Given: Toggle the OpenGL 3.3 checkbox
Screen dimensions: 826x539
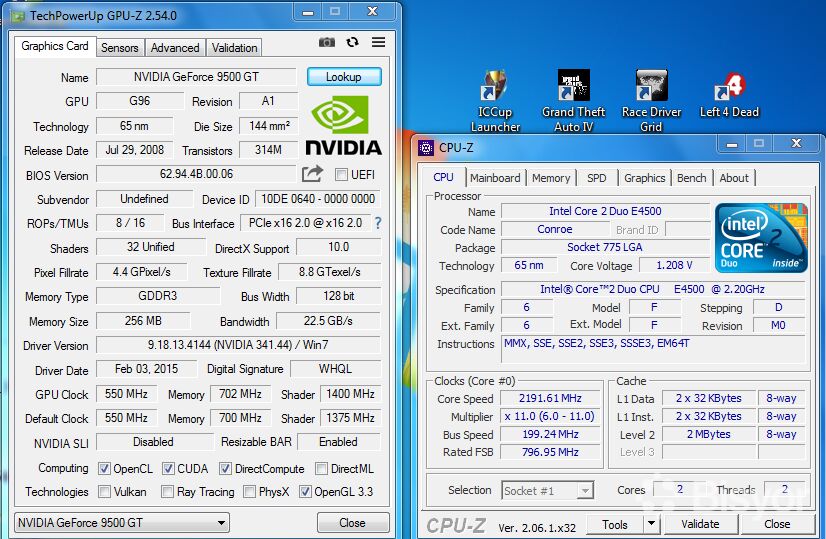Looking at the screenshot, I should click(x=305, y=492).
